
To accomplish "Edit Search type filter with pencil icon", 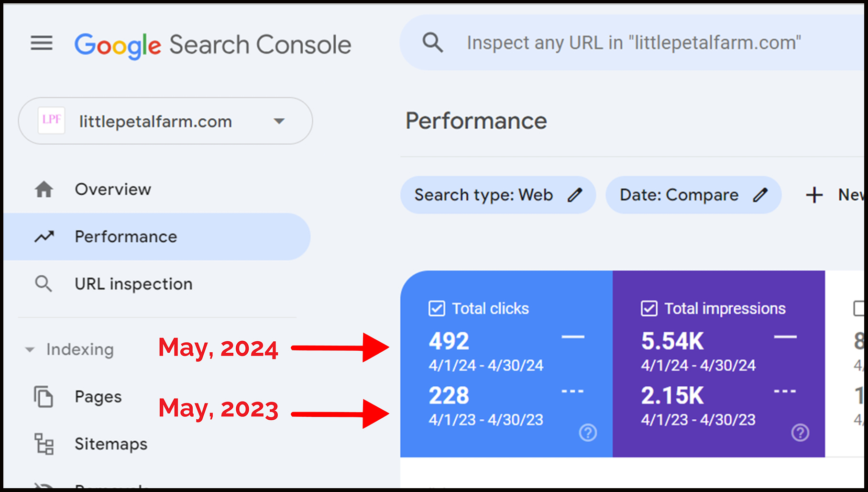I will click(575, 195).
